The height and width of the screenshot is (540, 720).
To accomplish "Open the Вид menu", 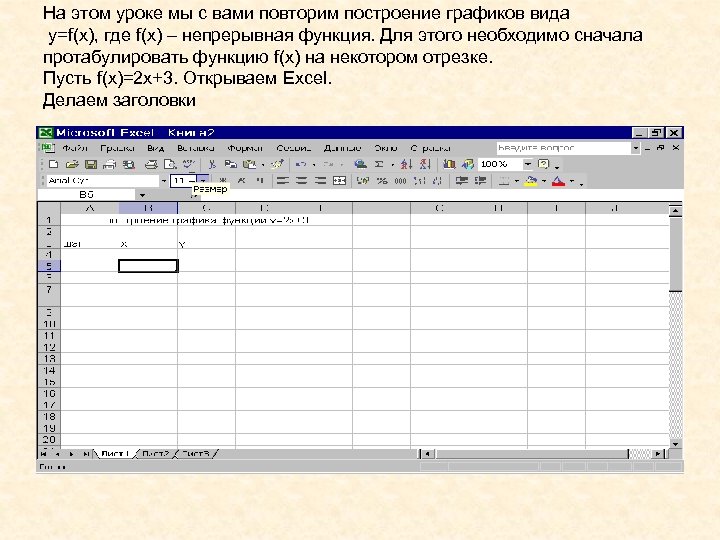I will tap(156, 148).
